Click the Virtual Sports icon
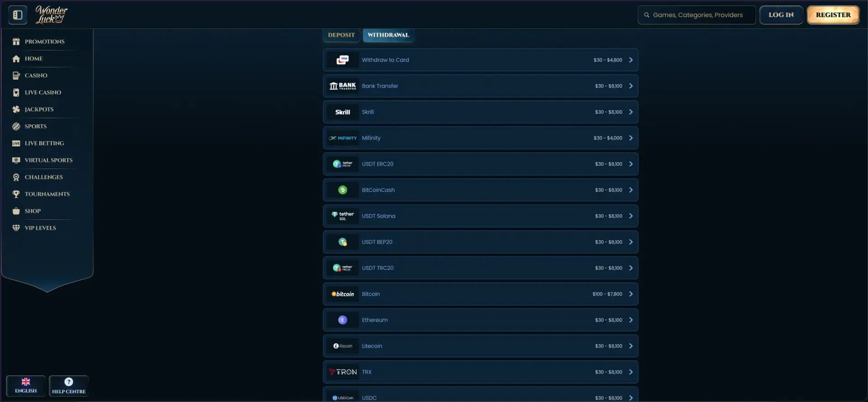This screenshot has width=868, height=402. pyautogui.click(x=16, y=160)
